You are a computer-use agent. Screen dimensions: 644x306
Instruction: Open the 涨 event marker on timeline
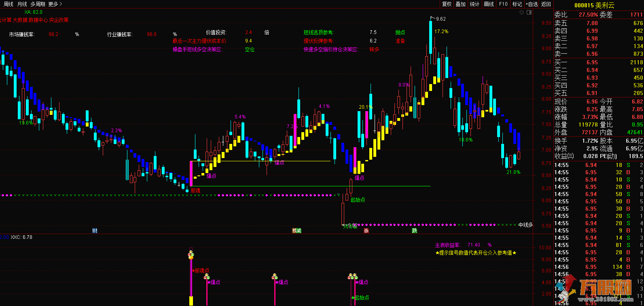tap(366, 230)
